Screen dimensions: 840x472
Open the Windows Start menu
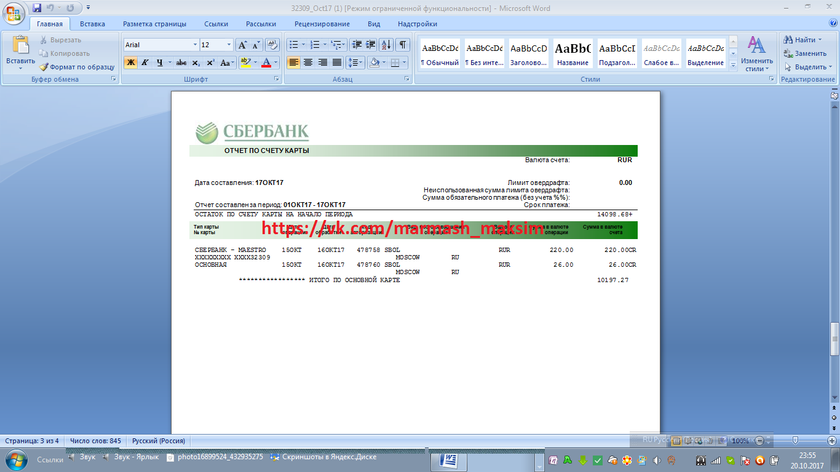tap(16, 460)
